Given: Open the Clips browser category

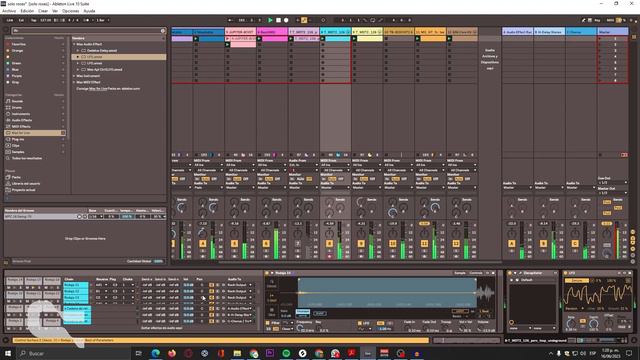Looking at the screenshot, I should pos(16,145).
